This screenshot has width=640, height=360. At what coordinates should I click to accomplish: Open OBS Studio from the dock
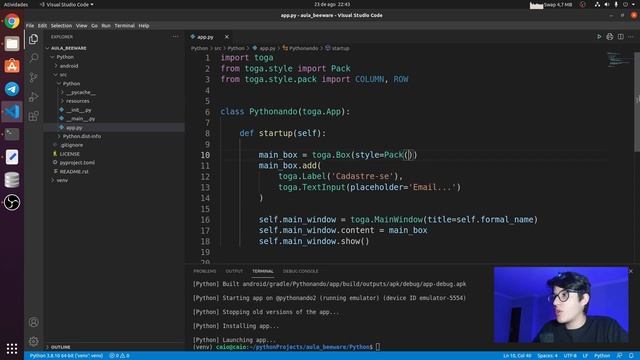12,202
